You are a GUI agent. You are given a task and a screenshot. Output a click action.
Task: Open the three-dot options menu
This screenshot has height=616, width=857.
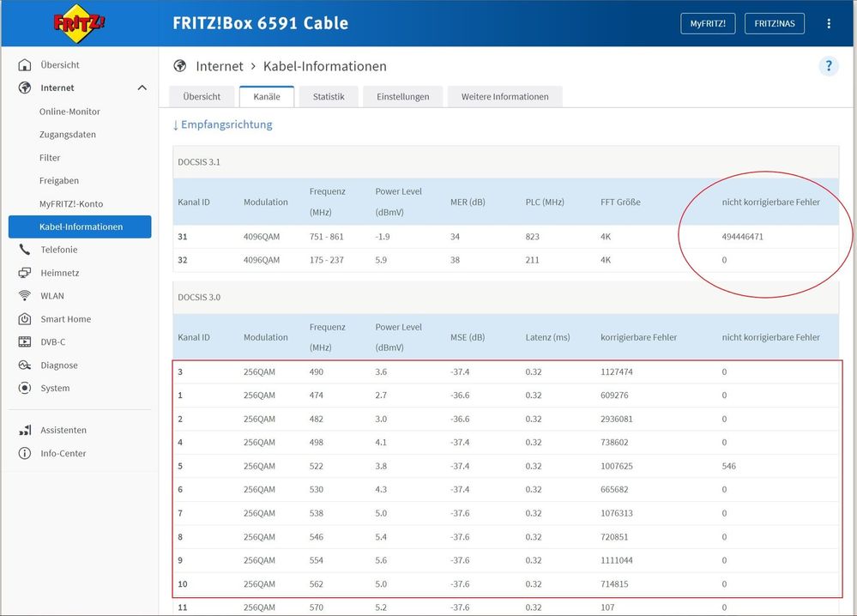(x=828, y=24)
